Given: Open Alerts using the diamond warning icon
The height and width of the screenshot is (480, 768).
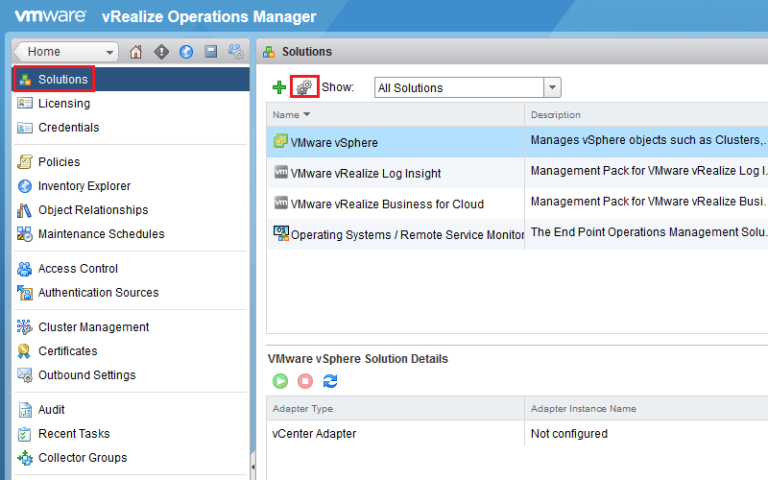Looking at the screenshot, I should (161, 52).
